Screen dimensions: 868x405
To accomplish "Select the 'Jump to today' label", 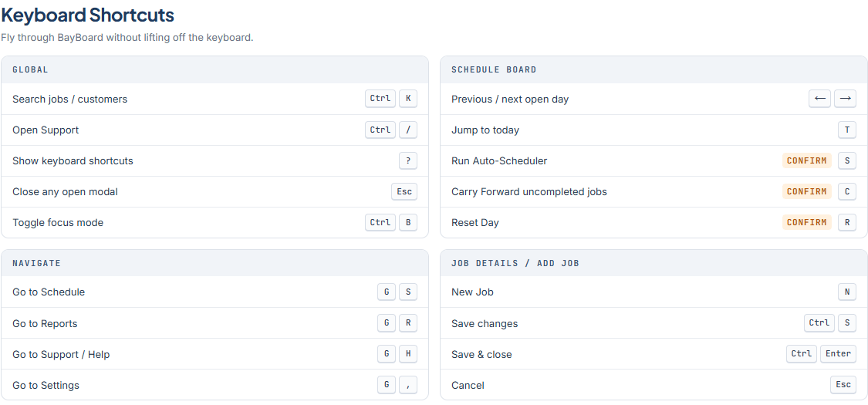I will point(485,130).
